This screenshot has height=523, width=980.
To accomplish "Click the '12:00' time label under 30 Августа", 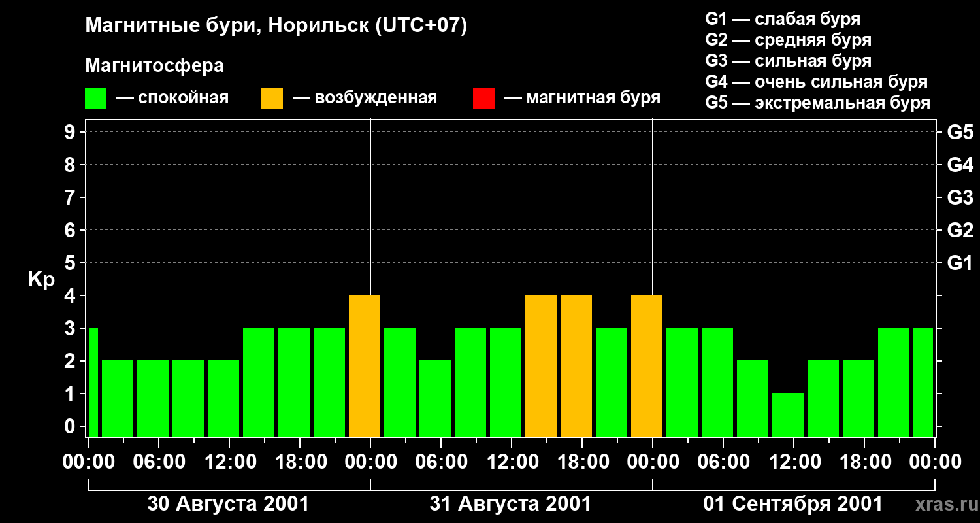I will click(229, 462).
